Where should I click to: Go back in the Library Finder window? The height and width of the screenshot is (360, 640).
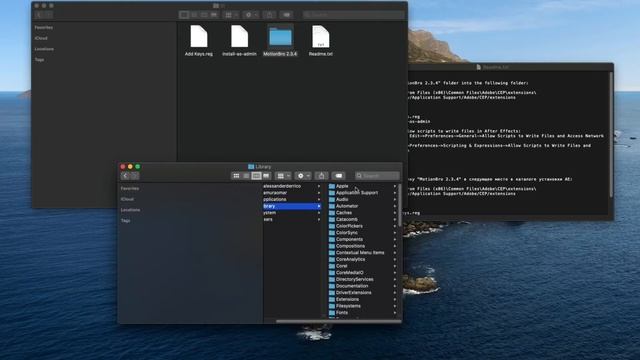(125, 176)
